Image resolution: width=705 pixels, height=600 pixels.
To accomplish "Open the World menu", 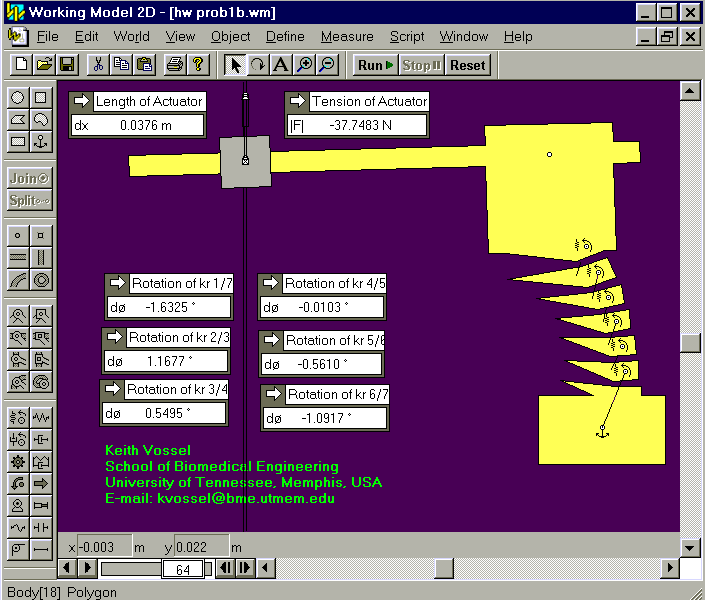I will tap(131, 36).
